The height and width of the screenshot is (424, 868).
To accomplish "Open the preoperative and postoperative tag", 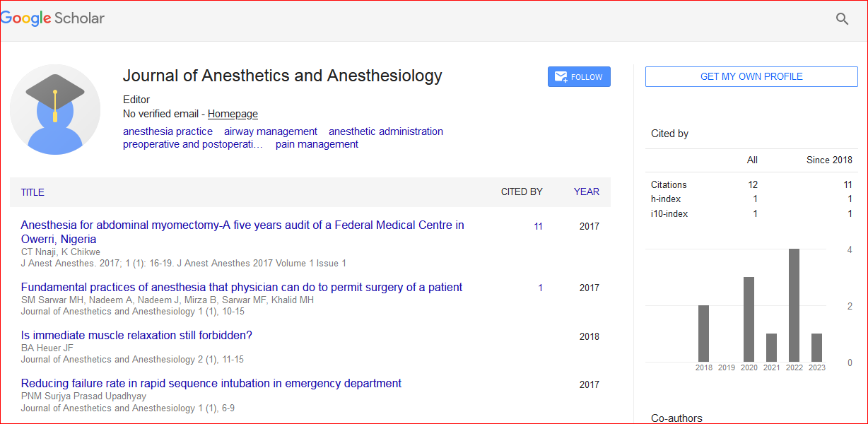I will click(192, 144).
